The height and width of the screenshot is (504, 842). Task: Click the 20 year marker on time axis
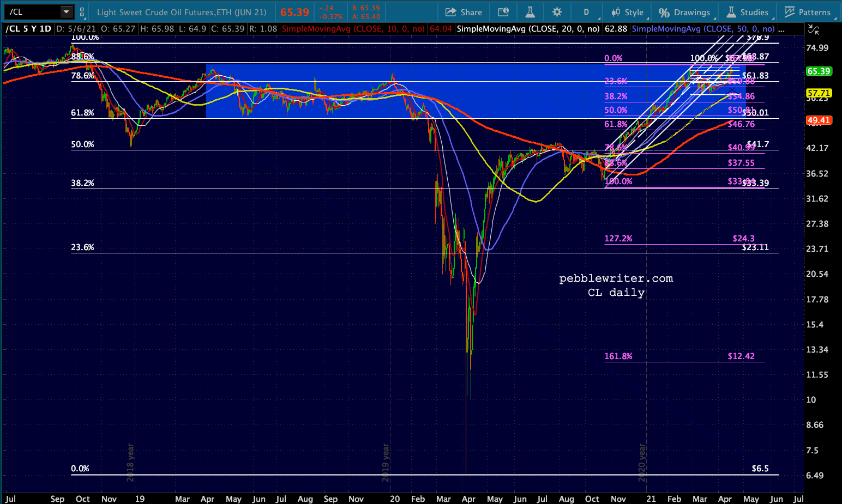395,499
